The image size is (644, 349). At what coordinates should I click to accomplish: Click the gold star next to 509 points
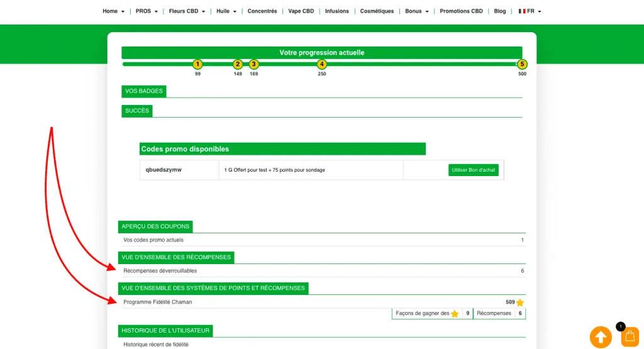point(520,302)
